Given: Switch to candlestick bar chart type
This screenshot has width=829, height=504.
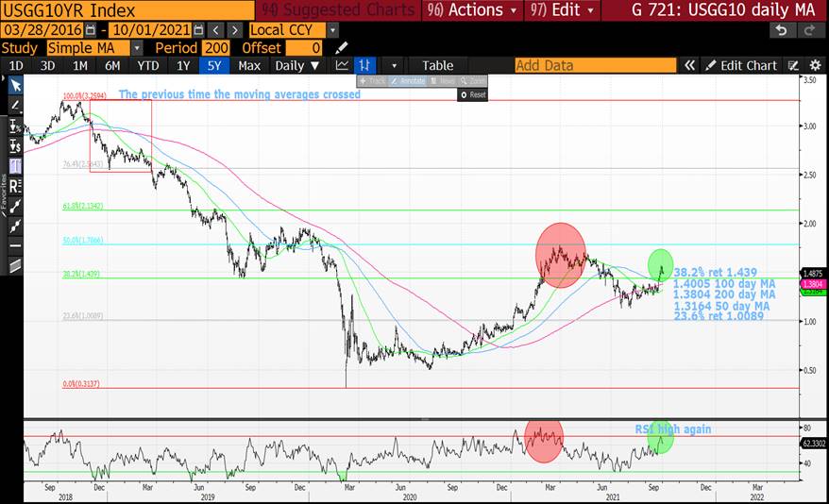Looking at the screenshot, I should [365, 65].
